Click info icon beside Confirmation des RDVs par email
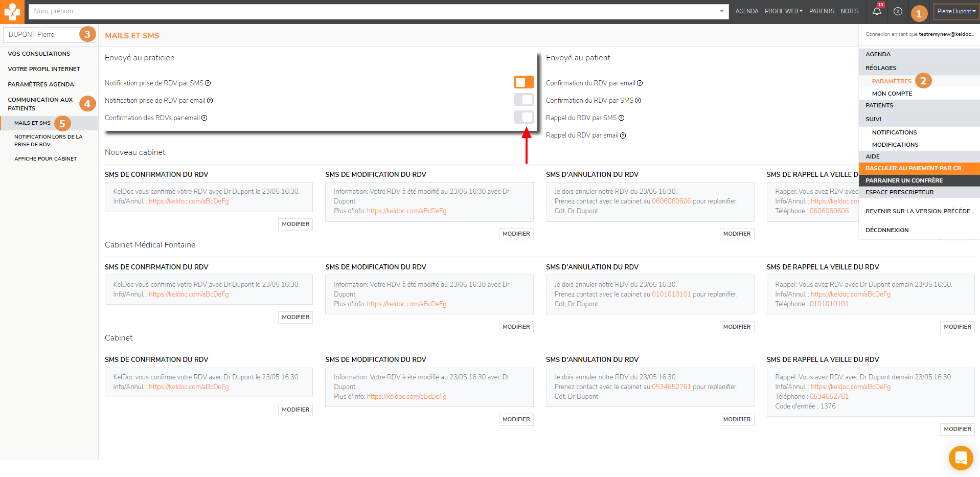This screenshot has width=980, height=477. click(204, 118)
